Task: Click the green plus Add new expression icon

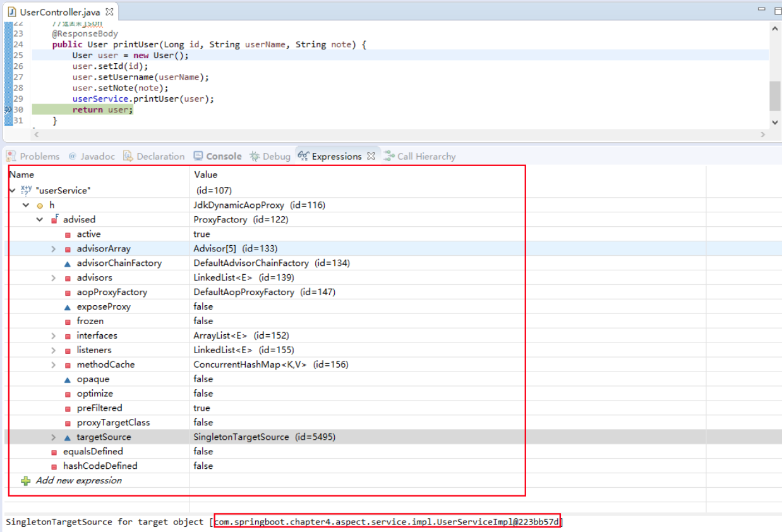Action: [25, 481]
